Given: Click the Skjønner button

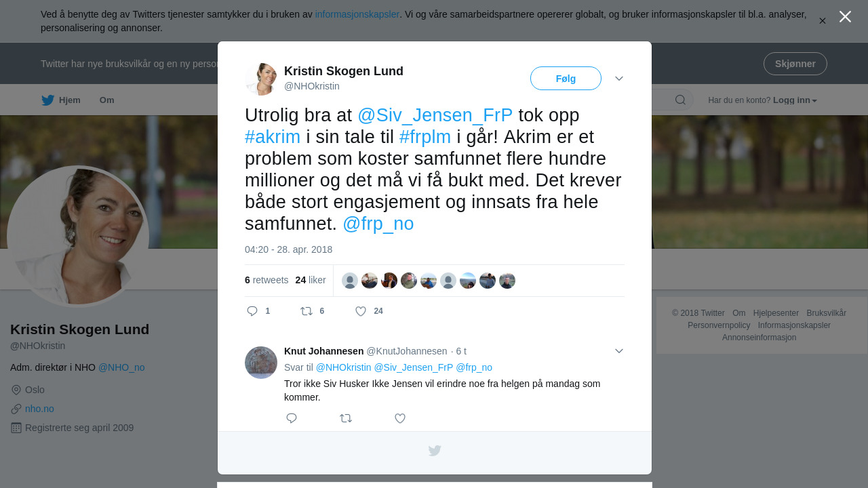Looking at the screenshot, I should pos(795,64).
